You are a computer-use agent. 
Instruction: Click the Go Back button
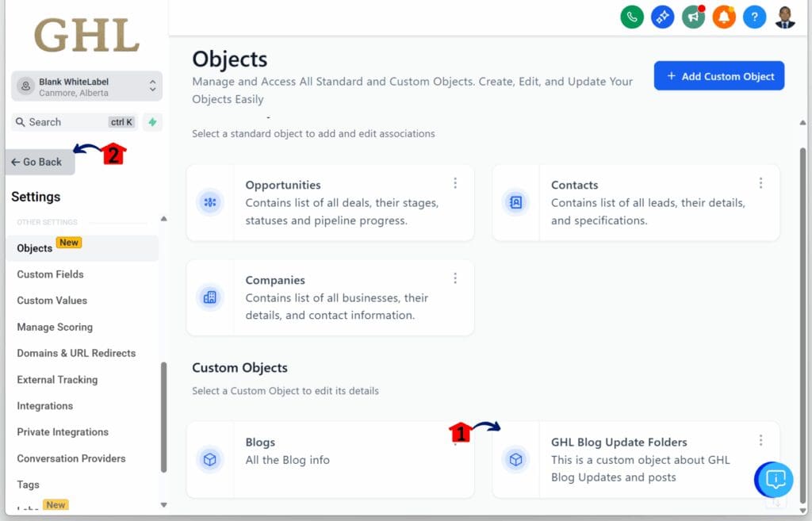(x=40, y=162)
